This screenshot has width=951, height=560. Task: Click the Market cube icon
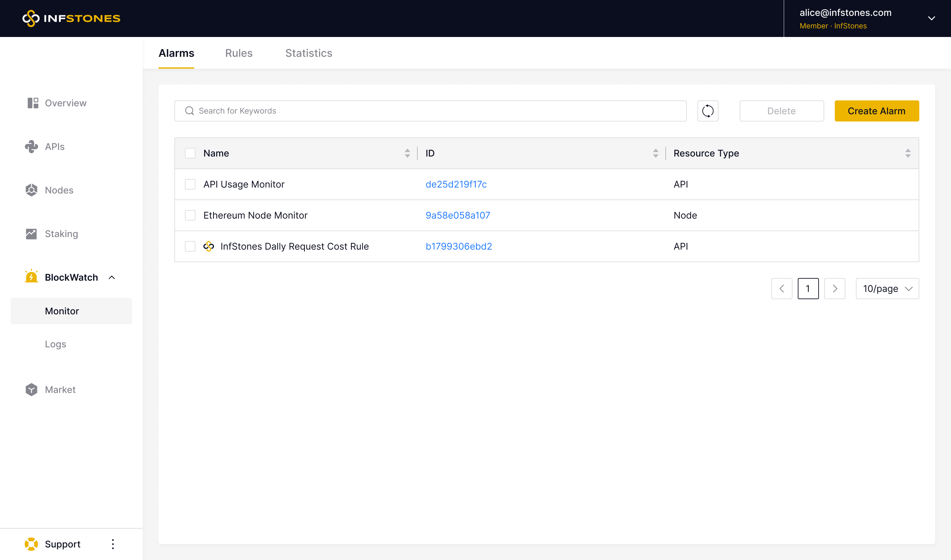(x=31, y=389)
